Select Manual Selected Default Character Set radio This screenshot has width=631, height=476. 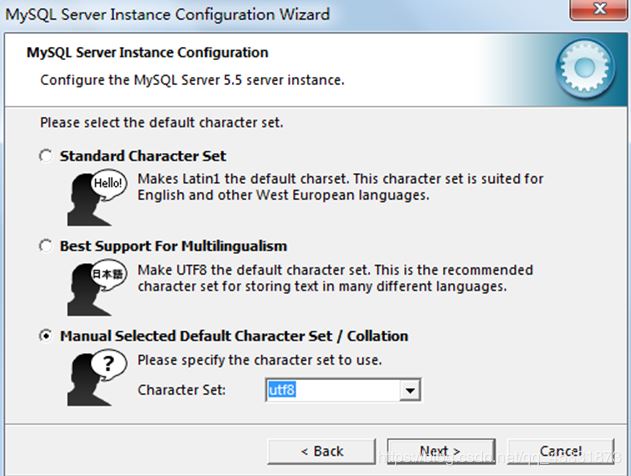pos(44,336)
